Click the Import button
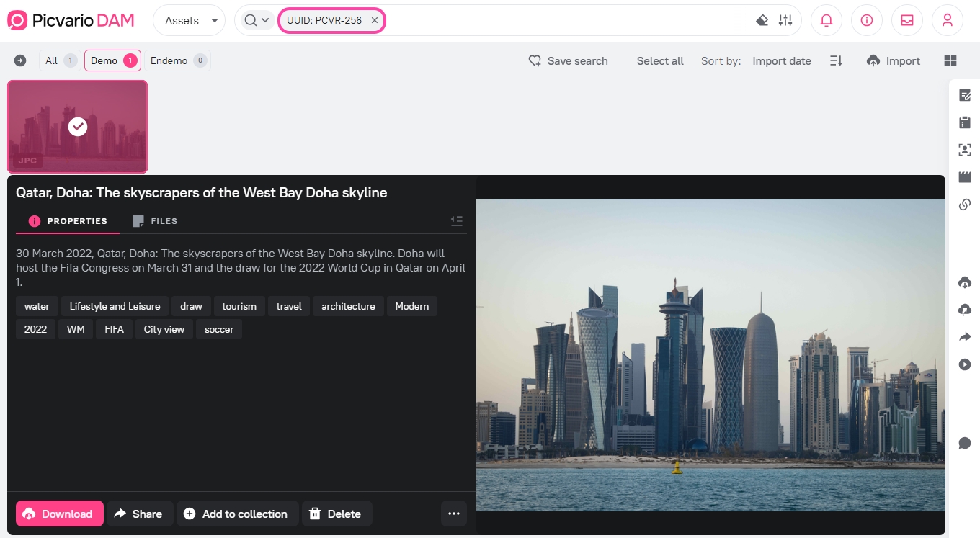Image resolution: width=980 pixels, height=538 pixels. (894, 61)
